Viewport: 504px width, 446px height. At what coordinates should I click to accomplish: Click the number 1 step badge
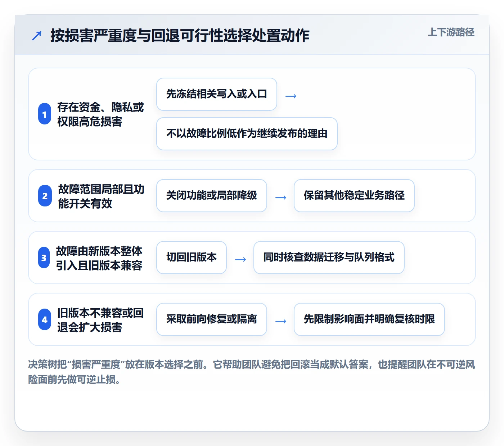point(45,114)
